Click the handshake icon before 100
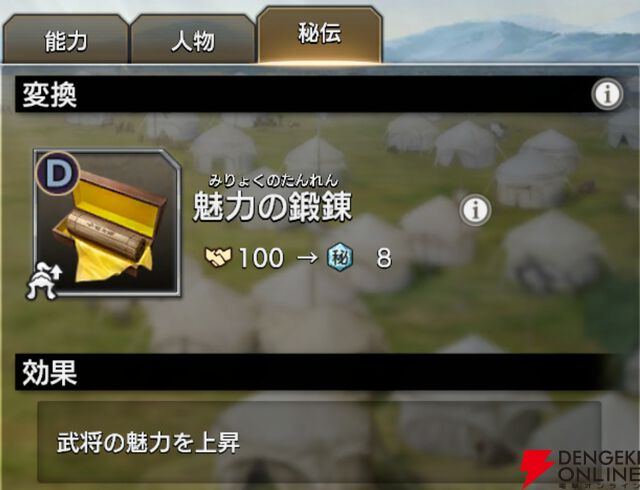This screenshot has width=640, height=490. (218, 258)
